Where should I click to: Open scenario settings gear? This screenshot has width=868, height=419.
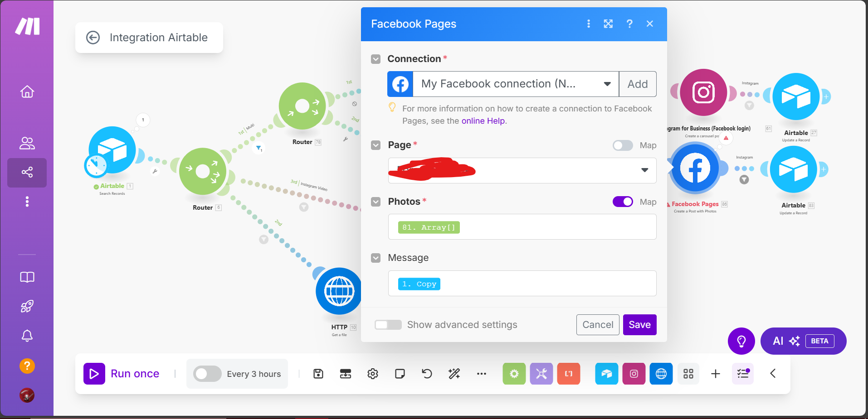(373, 374)
